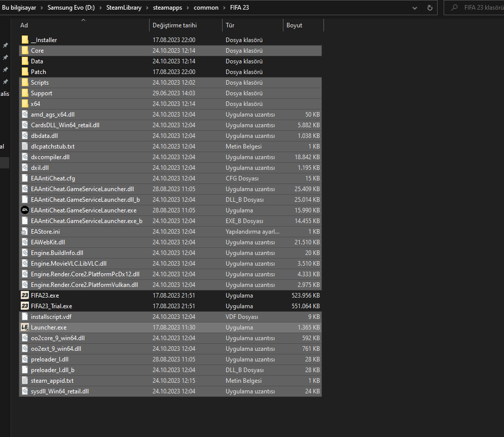Screen dimensions: 504x437
Task: Open the address bar history dropdown
Action: pyautogui.click(x=415, y=8)
